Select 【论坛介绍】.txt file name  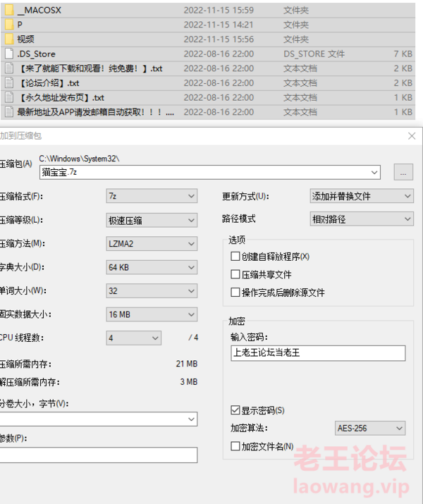[49, 83]
